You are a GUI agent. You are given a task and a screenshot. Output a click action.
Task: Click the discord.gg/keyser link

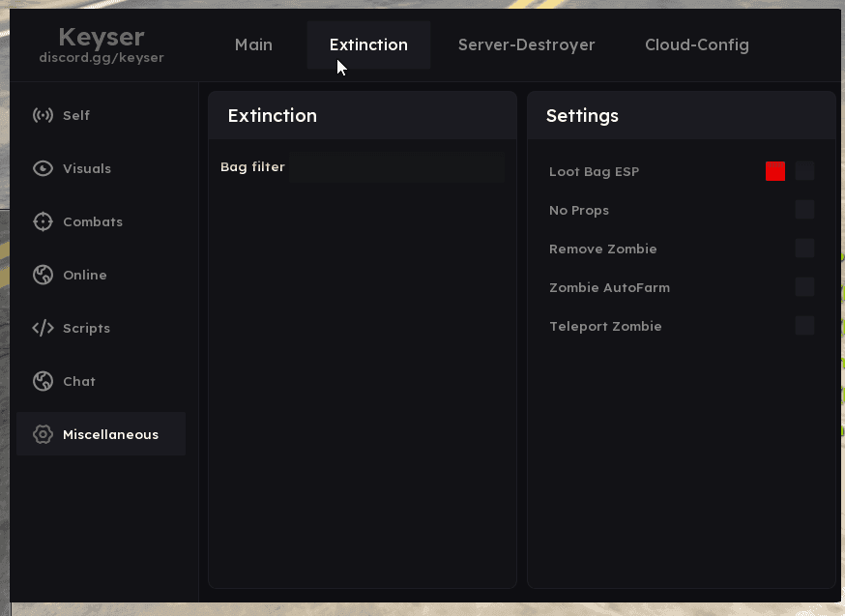pyautogui.click(x=102, y=58)
